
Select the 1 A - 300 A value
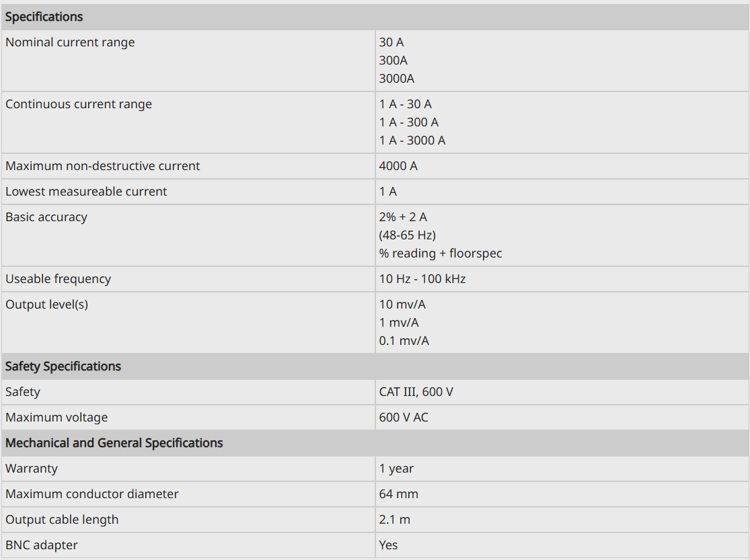[408, 122]
